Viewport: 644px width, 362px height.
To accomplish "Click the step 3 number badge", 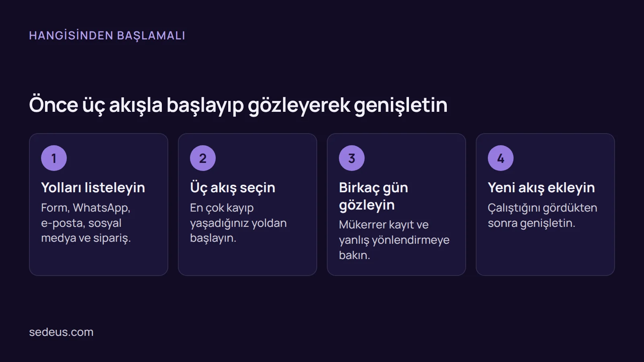I will (352, 158).
